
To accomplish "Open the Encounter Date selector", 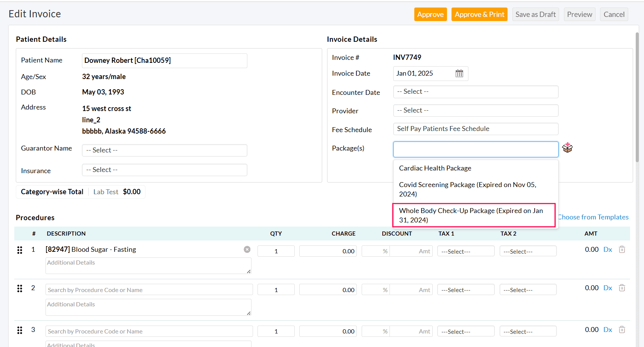I will click(x=475, y=91).
